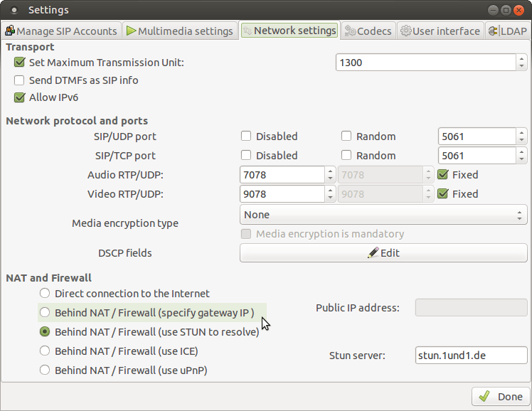Select the Network settings tab
This screenshot has height=411, width=532.
pyautogui.click(x=289, y=31)
